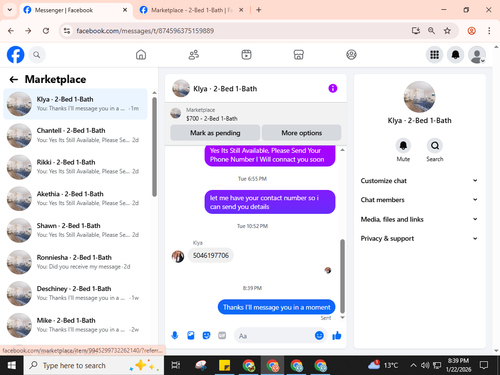Open weather widget showing 13°C
500x375 pixels.
pos(383,365)
